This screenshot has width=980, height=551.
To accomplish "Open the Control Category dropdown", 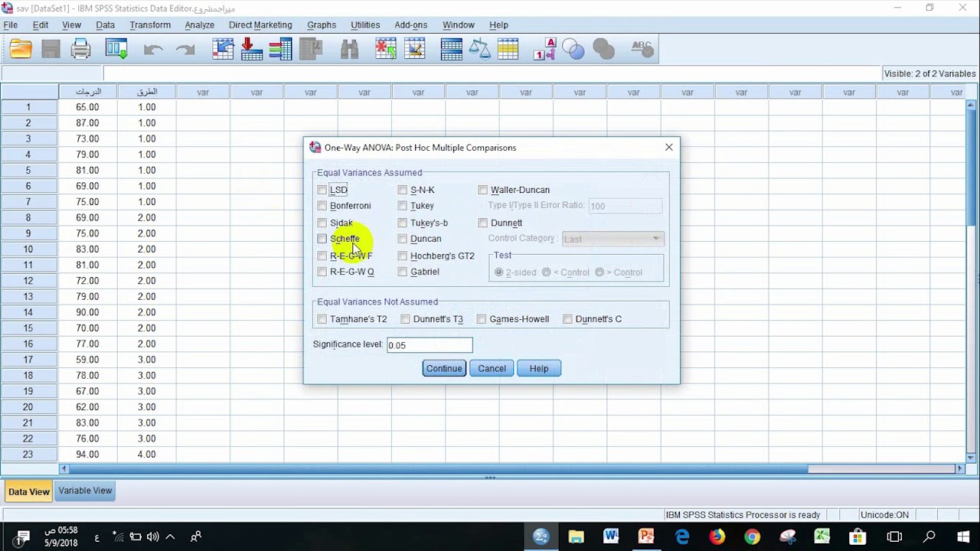I will click(x=612, y=239).
